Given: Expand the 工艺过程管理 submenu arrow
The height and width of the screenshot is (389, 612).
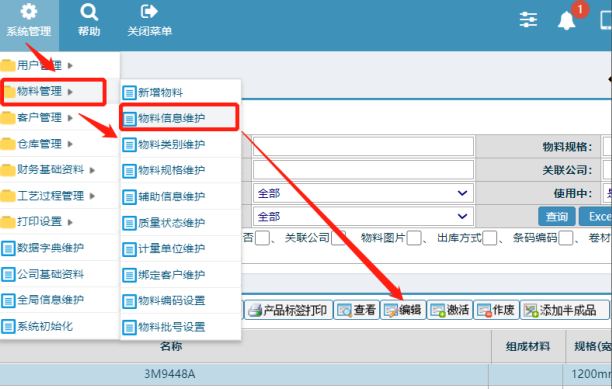Looking at the screenshot, I should coord(92,196).
